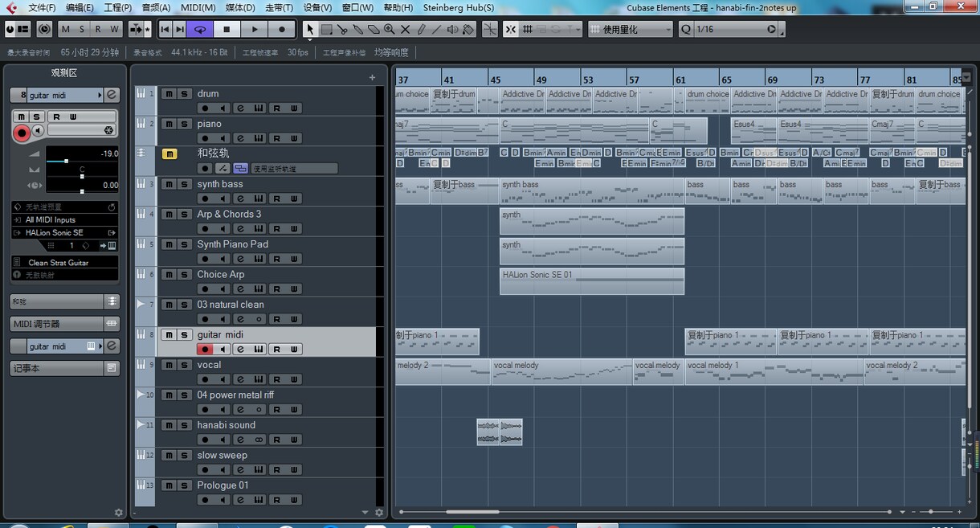Open the 设备(V) menu
This screenshot has height=528, width=980.
click(317, 7)
